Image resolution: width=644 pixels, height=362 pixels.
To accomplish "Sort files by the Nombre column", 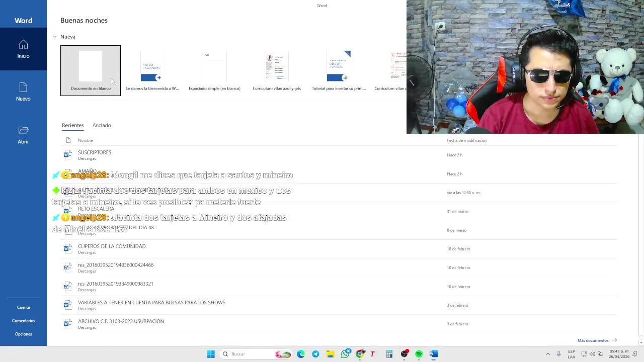I will coord(86,140).
